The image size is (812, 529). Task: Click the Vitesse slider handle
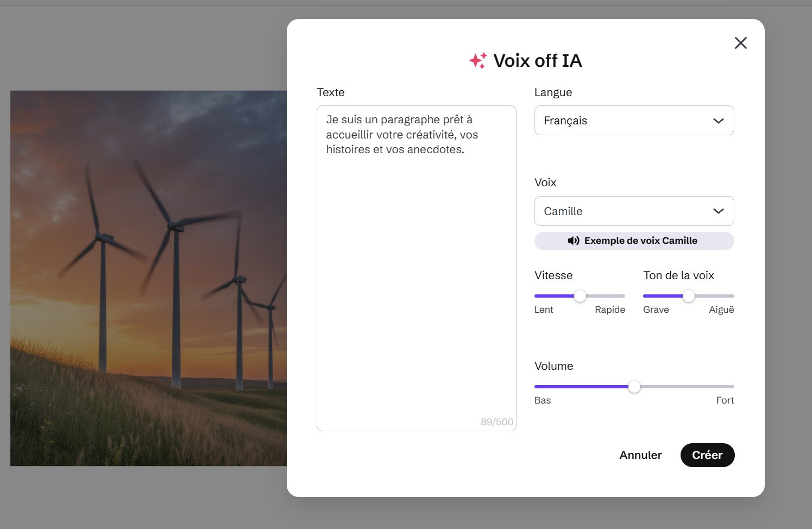[x=580, y=296]
